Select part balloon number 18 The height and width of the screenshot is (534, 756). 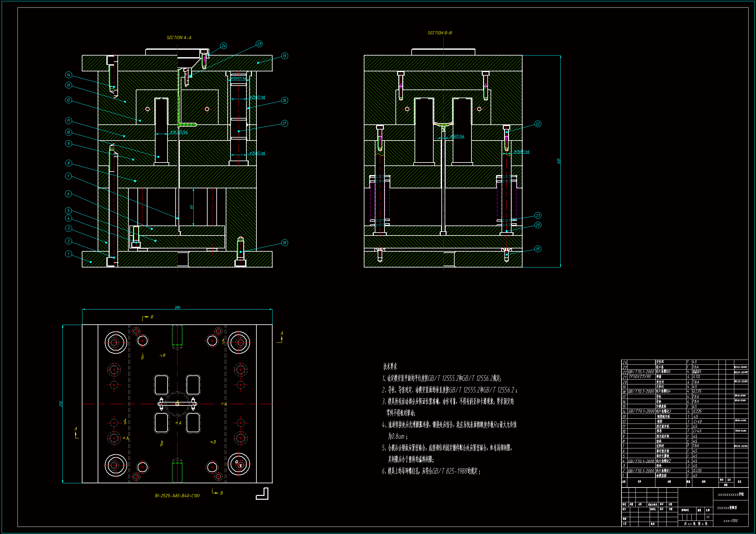point(285,243)
